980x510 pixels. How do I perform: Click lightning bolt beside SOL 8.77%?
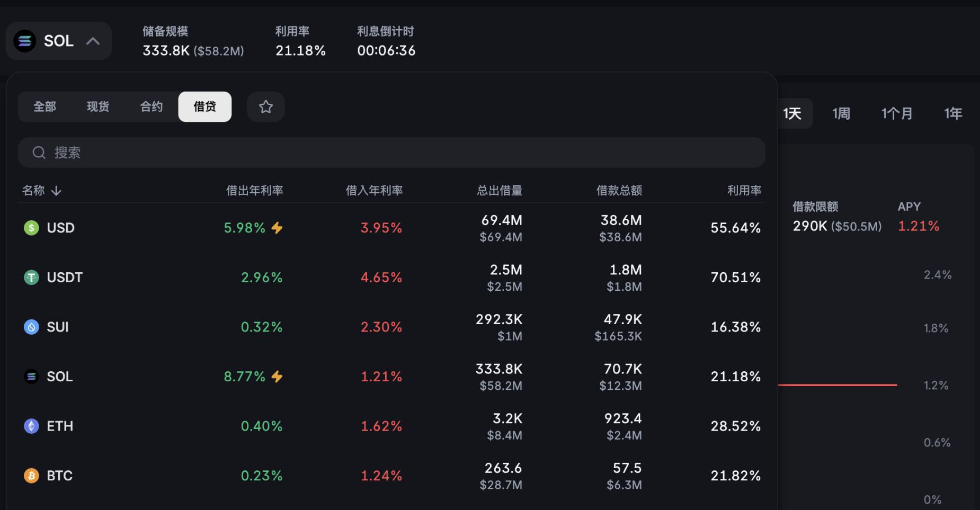point(277,377)
